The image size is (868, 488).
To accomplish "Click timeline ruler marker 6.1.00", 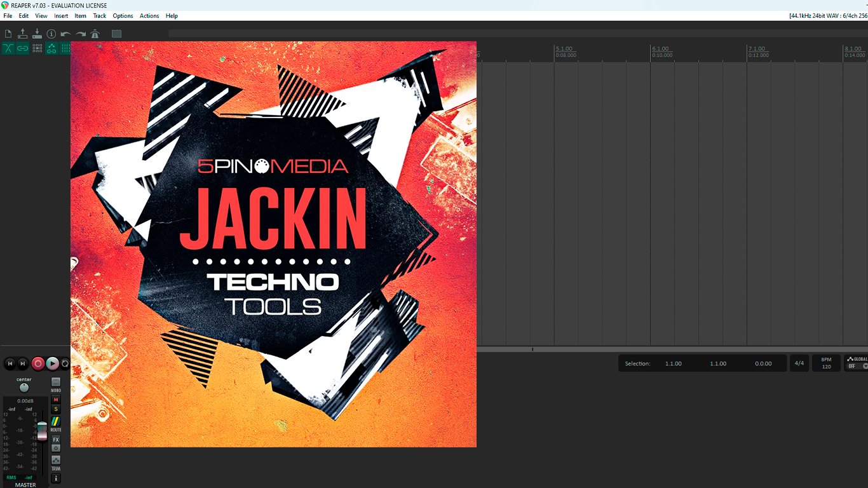I will (x=661, y=49).
